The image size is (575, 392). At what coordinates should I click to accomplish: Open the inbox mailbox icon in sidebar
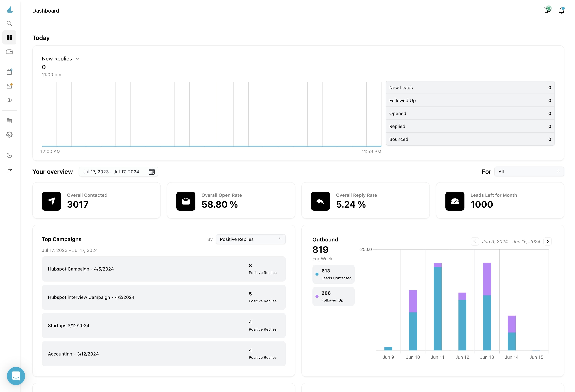[x=9, y=52]
